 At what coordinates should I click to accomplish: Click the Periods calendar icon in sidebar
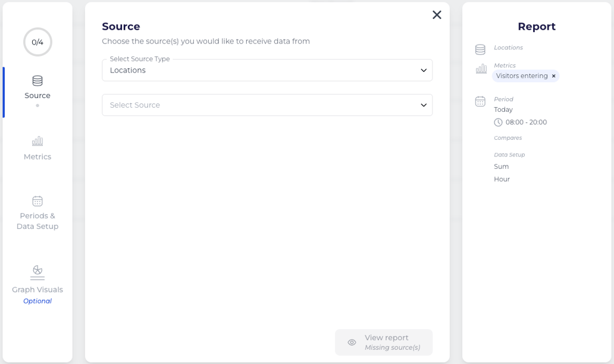click(x=37, y=201)
